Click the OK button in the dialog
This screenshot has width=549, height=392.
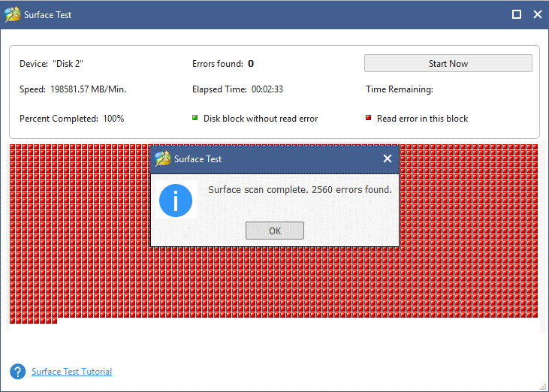click(274, 231)
